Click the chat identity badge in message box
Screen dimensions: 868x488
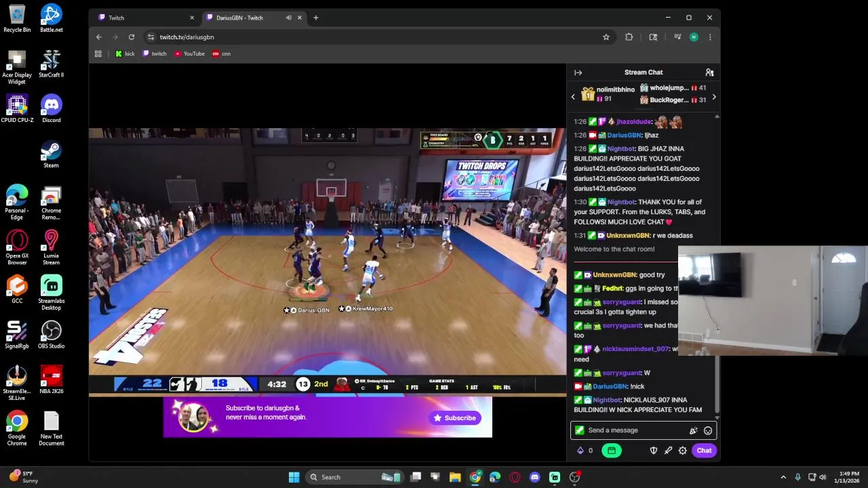579,430
